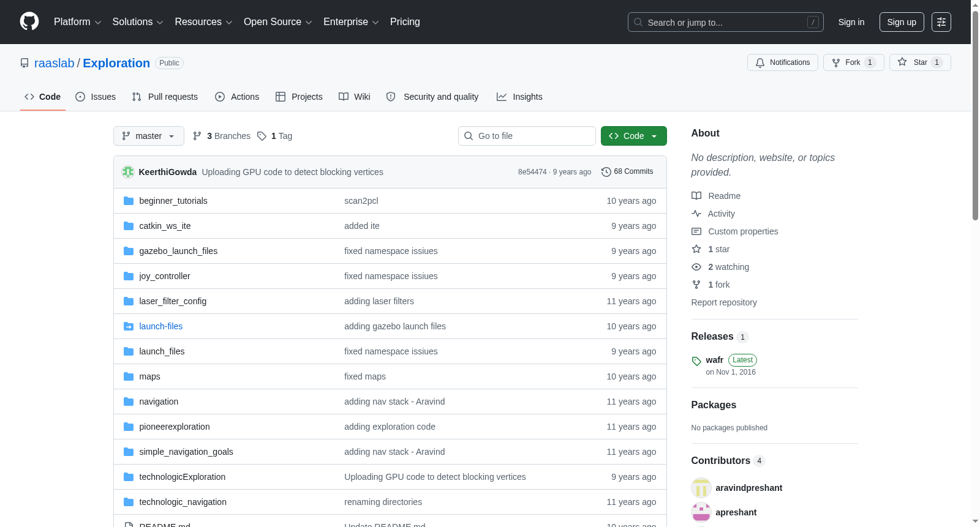Open the command palette icon in header
The width and height of the screenshot is (980, 527).
[x=941, y=22]
